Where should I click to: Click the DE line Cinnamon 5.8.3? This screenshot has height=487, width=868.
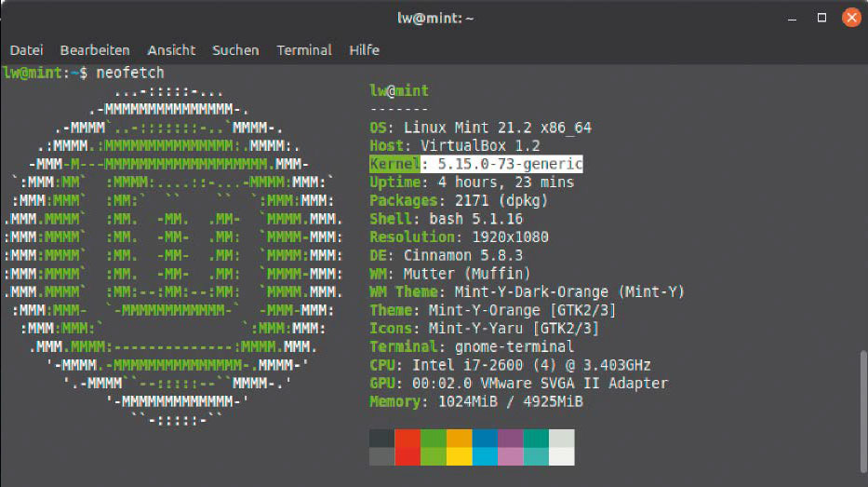point(446,255)
